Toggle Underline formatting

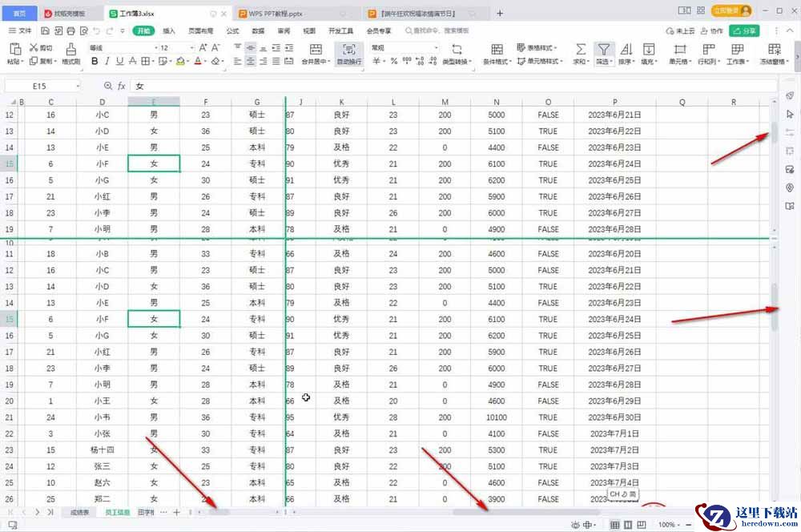(x=119, y=62)
